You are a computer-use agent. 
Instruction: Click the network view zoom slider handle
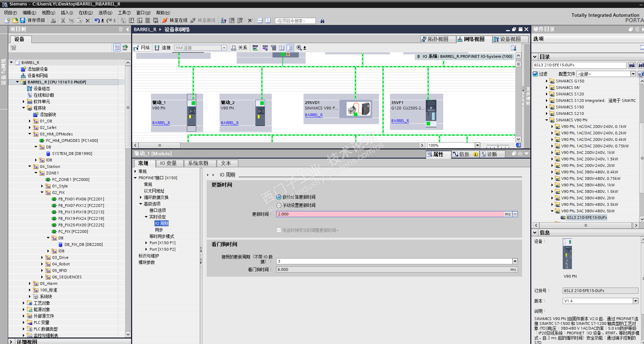(498, 146)
